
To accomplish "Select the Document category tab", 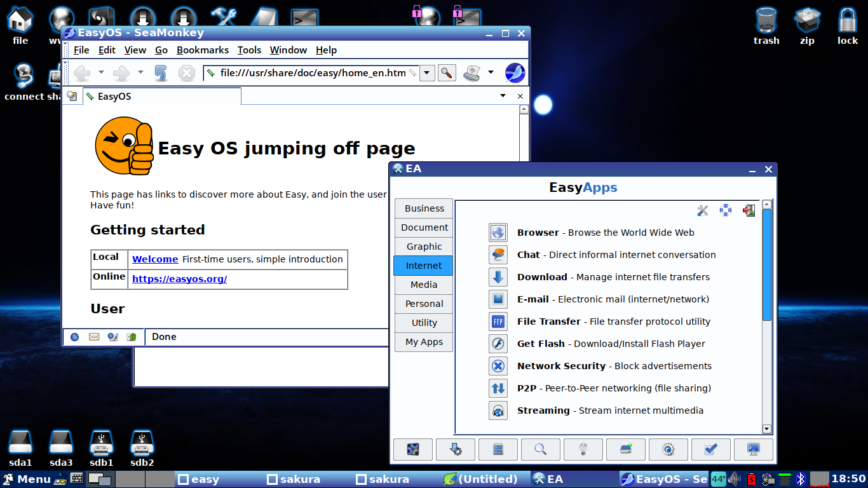I will coord(424,227).
